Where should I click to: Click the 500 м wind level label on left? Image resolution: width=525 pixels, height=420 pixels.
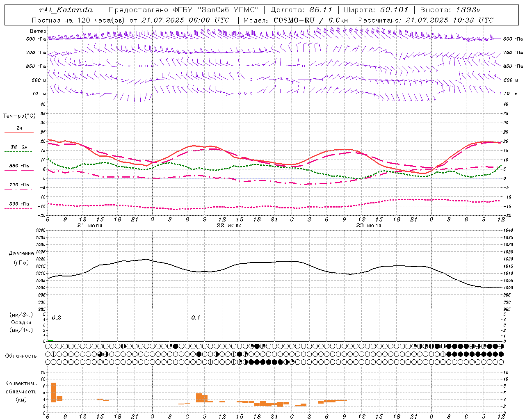(x=39, y=80)
